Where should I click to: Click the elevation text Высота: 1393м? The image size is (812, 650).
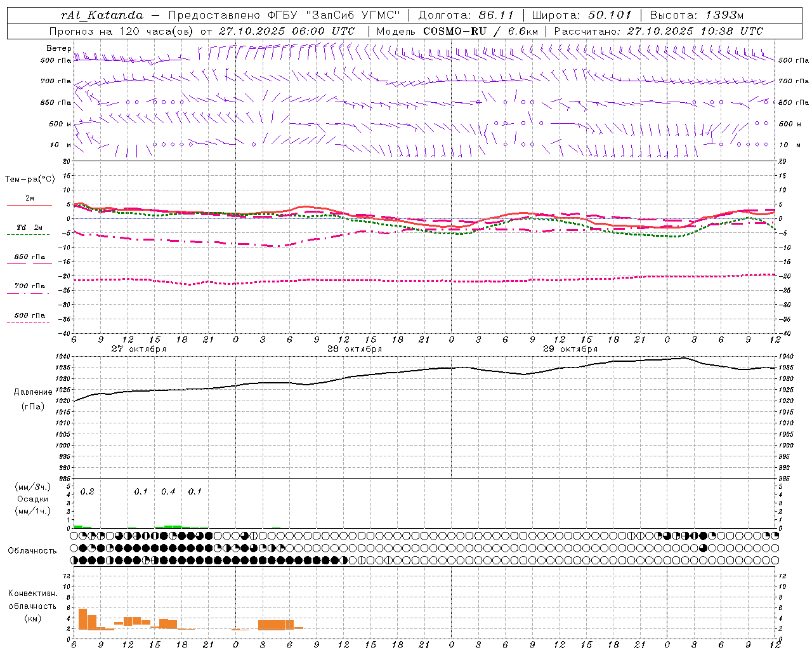pyautogui.click(x=697, y=15)
